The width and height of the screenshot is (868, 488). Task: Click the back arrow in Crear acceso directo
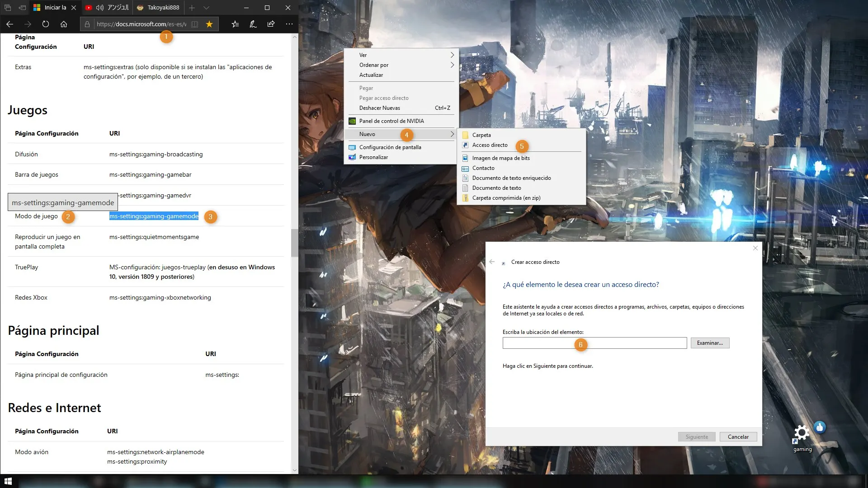[492, 262]
